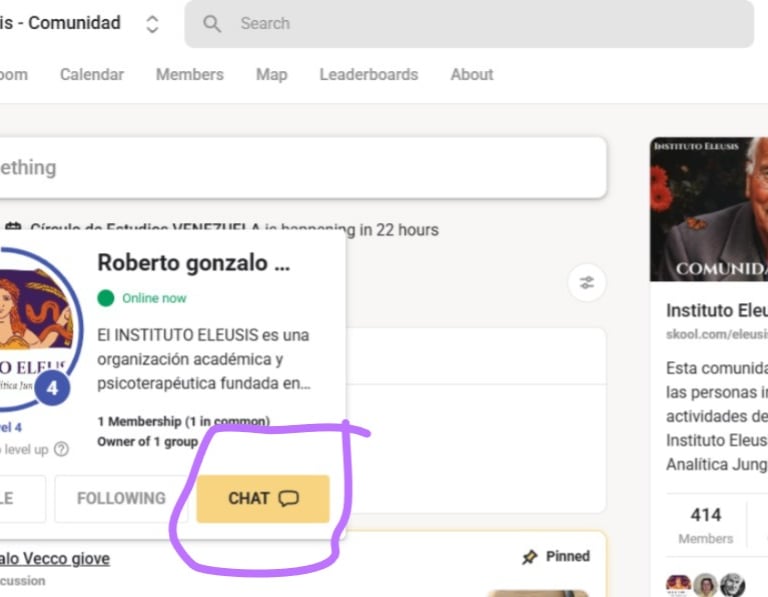This screenshot has height=597, width=768.
Task: Open Roberto gonzalo profile name
Action: click(x=194, y=263)
